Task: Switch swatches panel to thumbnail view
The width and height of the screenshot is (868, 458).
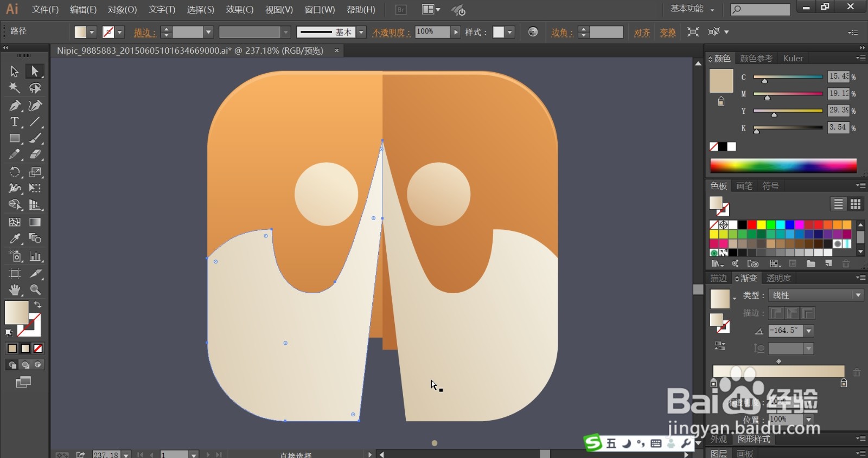Action: pyautogui.click(x=856, y=204)
